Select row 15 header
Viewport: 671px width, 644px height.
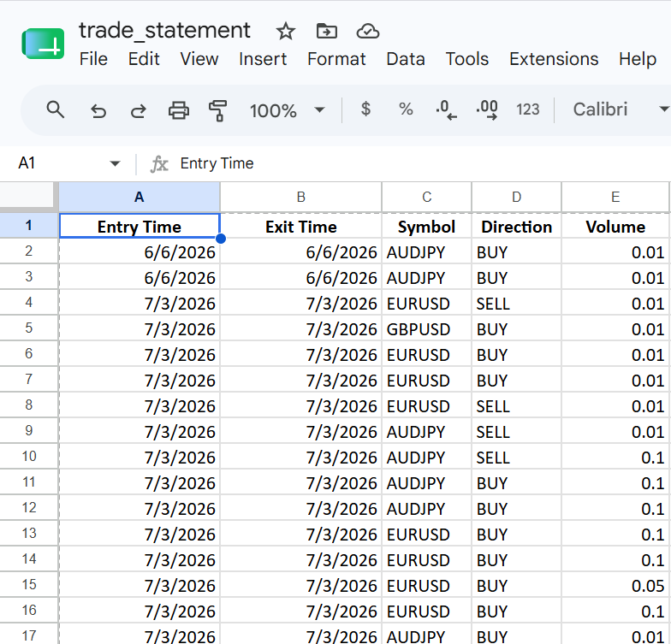click(29, 585)
